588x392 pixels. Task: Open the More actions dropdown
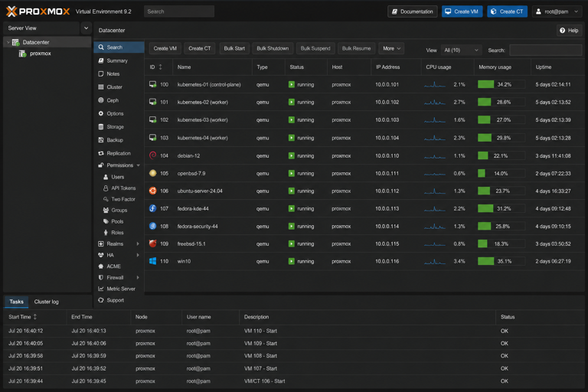click(x=391, y=48)
